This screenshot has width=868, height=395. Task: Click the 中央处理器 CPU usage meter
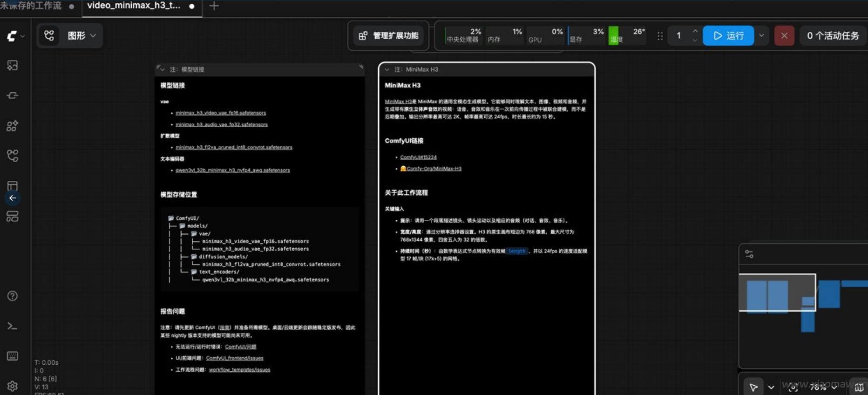463,35
